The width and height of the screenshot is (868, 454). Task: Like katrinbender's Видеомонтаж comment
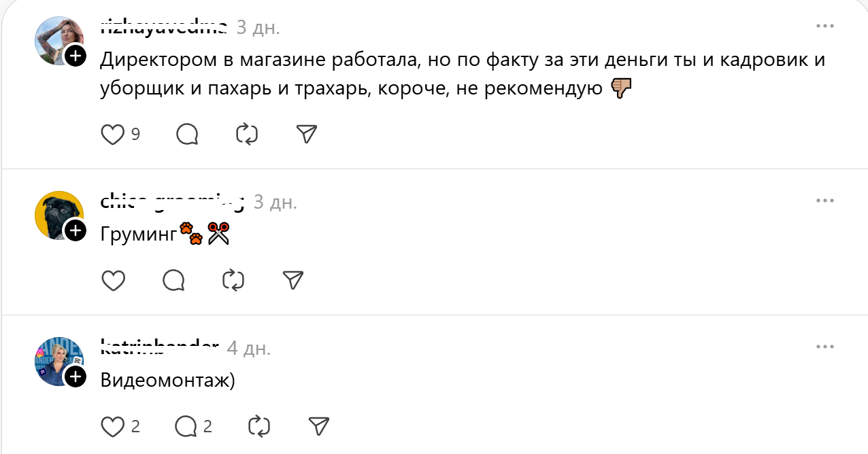(113, 426)
